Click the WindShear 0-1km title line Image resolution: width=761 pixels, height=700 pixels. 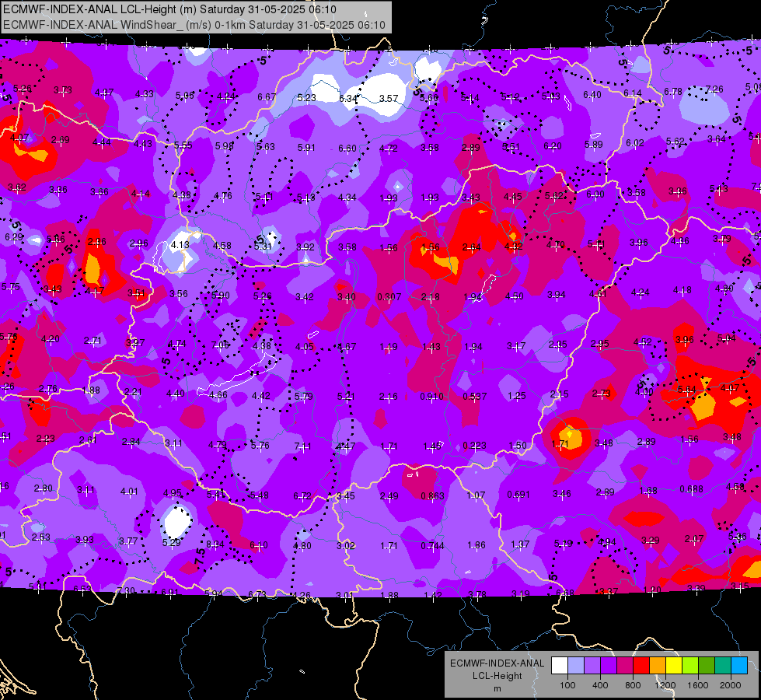194,25
